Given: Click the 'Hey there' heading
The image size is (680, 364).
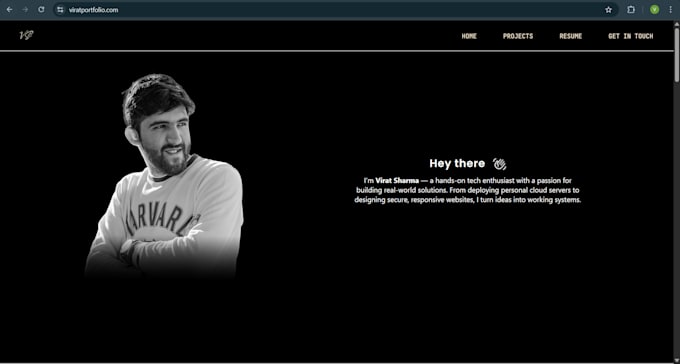Looking at the screenshot, I should (457, 164).
